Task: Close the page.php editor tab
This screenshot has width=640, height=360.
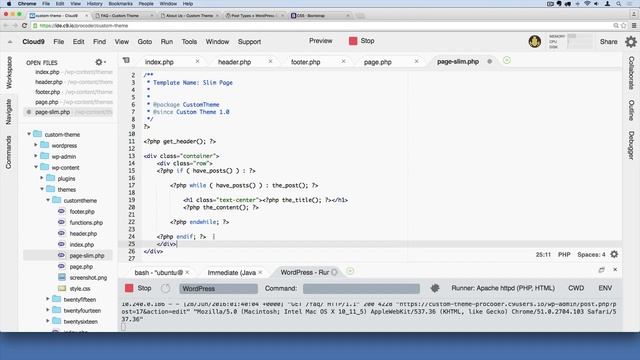Action: click(x=416, y=61)
